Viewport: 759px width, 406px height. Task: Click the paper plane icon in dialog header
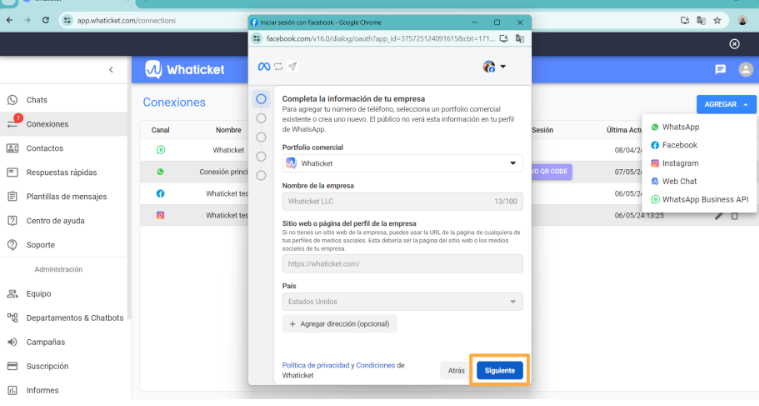292,66
